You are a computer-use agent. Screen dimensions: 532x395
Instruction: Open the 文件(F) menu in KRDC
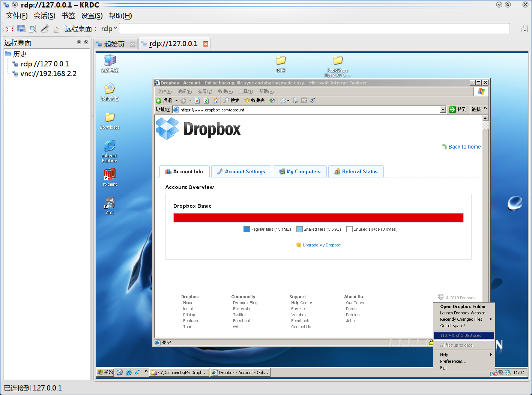[17, 16]
